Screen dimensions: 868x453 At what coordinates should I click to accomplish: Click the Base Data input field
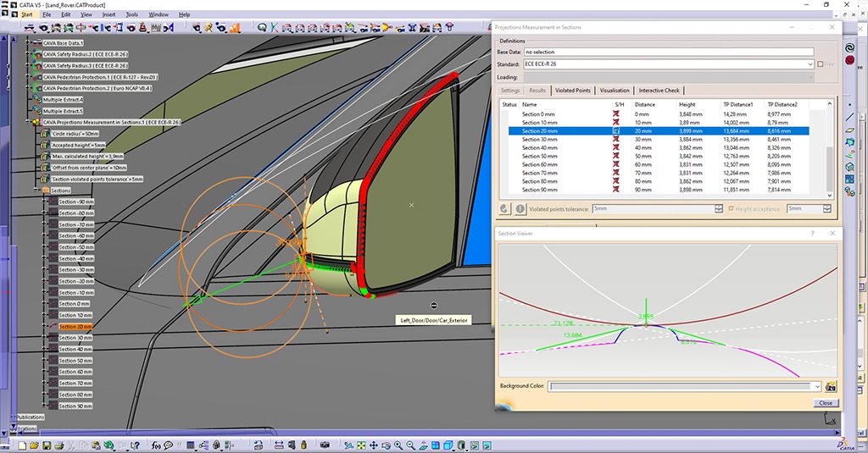(x=669, y=52)
